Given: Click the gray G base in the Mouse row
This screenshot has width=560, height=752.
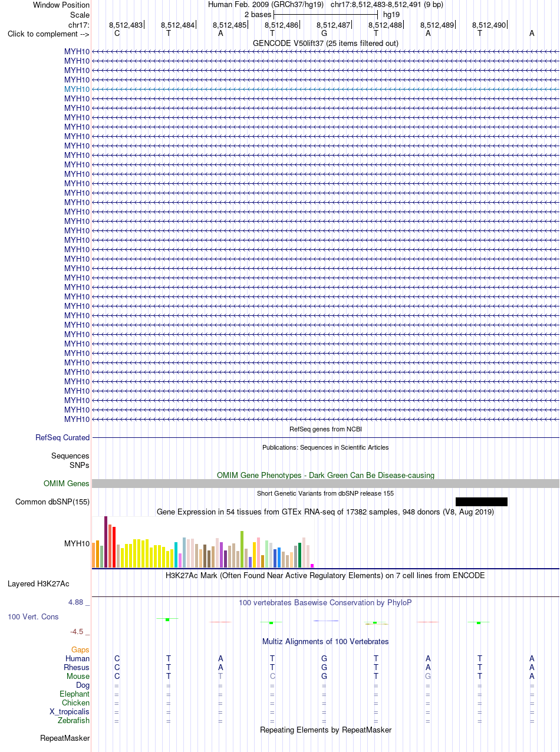Looking at the screenshot, I should click(428, 676).
